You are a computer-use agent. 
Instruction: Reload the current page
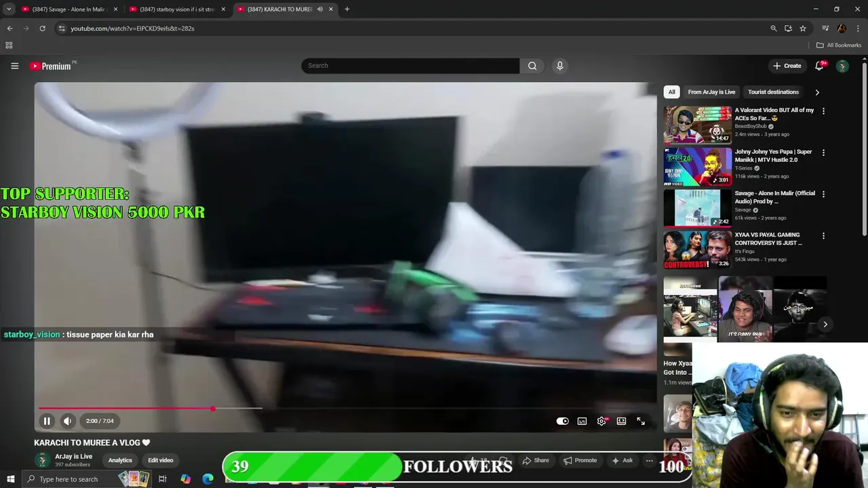[42, 28]
